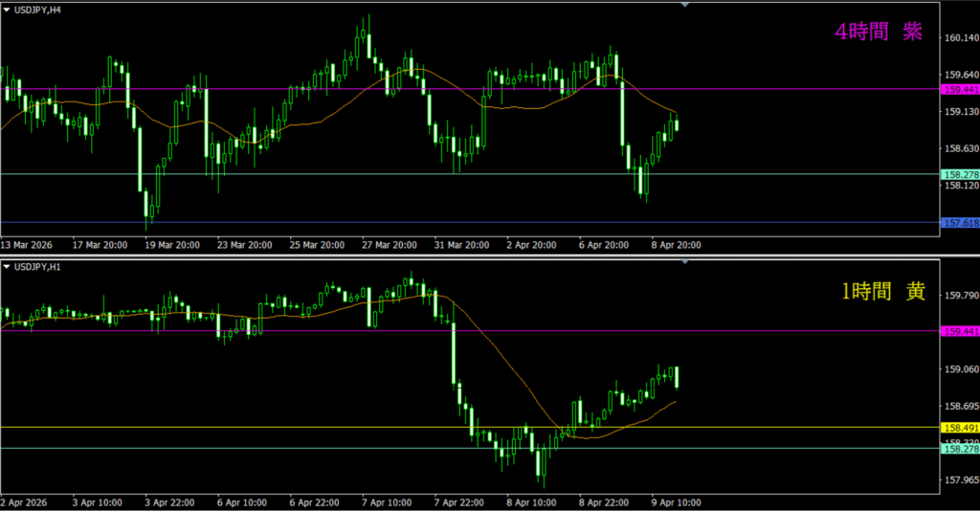The width and height of the screenshot is (980, 511).
Task: Click the 160.140 level on H4 price scale
Action: (960, 38)
